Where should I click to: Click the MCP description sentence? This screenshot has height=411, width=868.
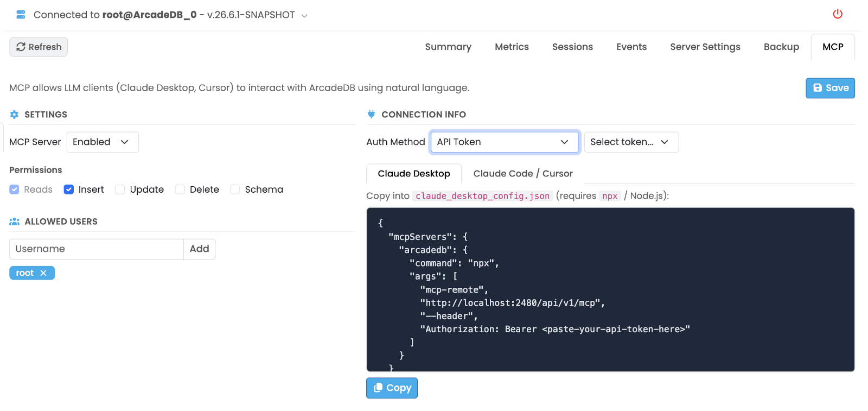click(239, 88)
